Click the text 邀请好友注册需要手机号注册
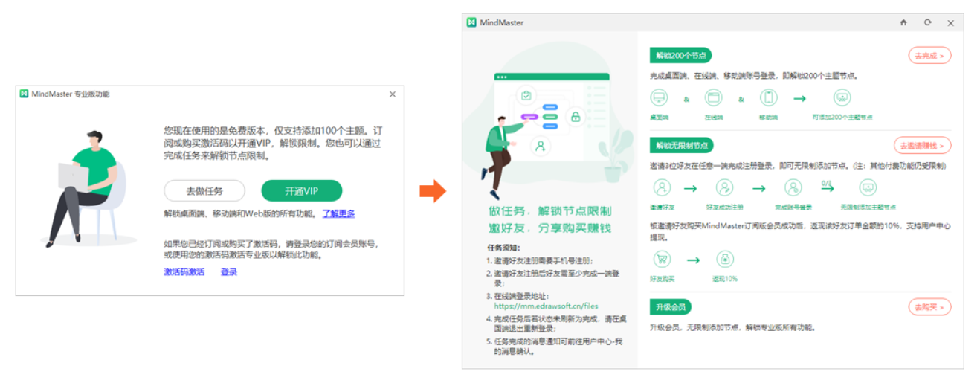 click(544, 261)
